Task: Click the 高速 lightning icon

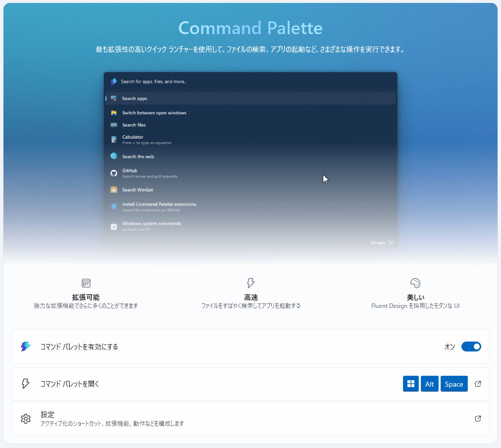Action: point(250,283)
